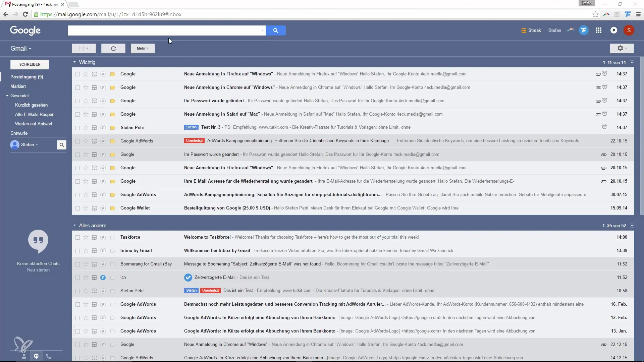The image size is (644, 362).
Task: Check the AdWords 30.07.15 email box
Action: 77,195
